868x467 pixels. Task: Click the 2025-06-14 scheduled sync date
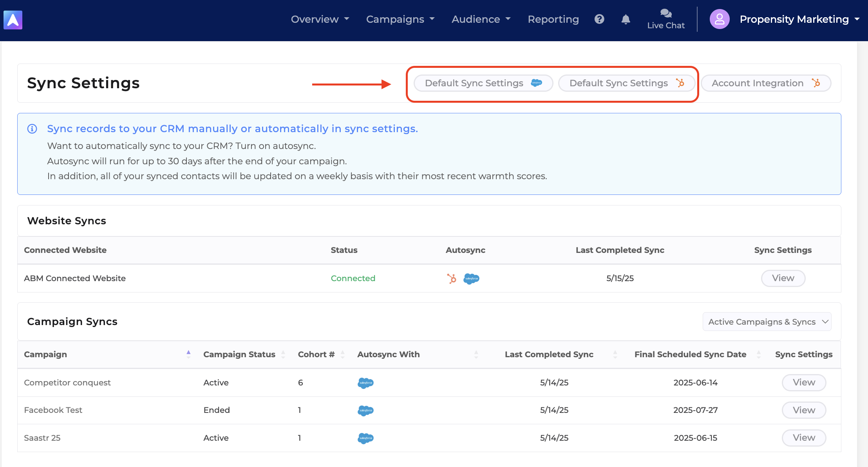(696, 383)
